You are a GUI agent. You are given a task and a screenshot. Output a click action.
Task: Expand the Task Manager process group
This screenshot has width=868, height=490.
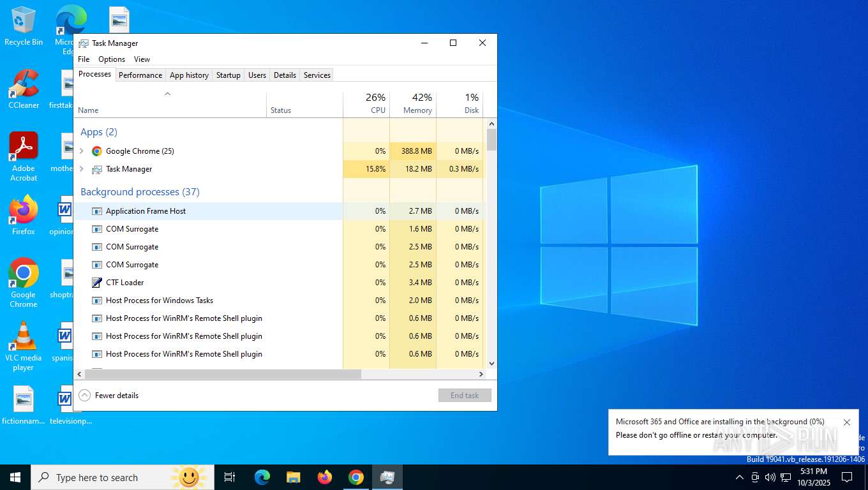[x=82, y=169]
